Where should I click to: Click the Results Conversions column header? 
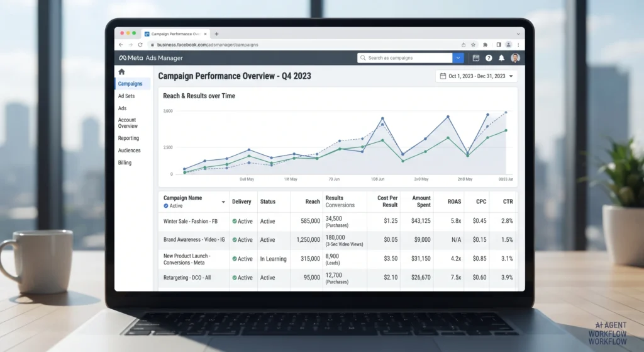point(340,202)
